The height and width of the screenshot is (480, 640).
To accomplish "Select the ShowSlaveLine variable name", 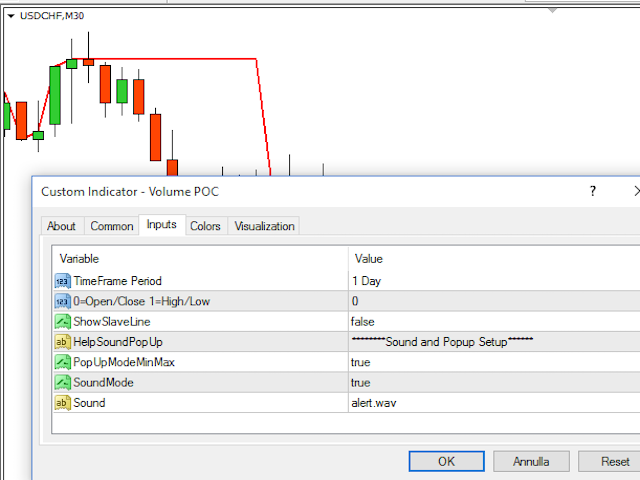I will pyautogui.click(x=112, y=322).
